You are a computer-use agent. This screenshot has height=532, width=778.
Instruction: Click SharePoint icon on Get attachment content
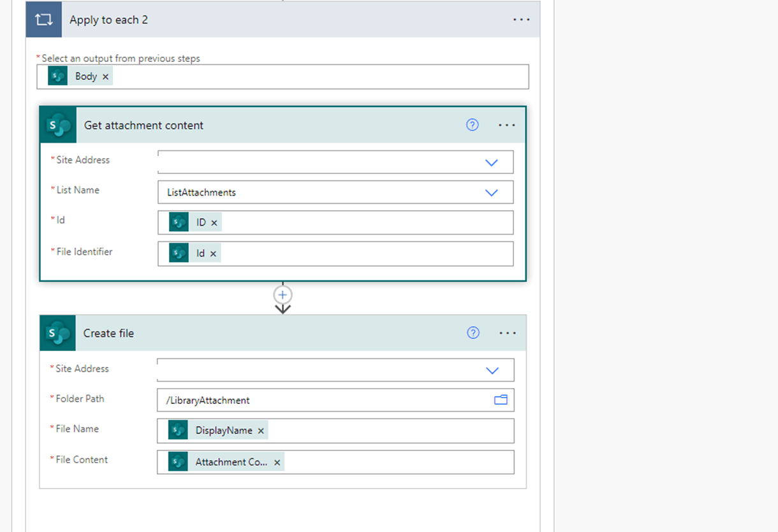coord(58,125)
